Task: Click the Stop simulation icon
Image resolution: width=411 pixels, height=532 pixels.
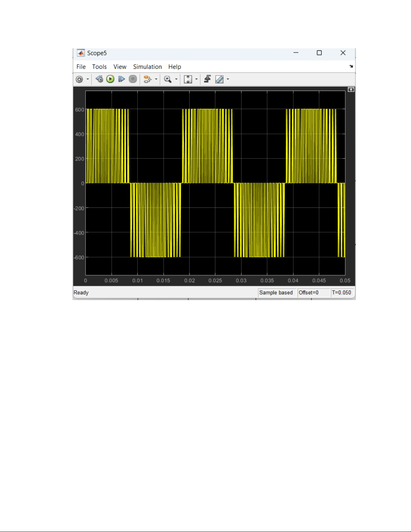Action: point(133,79)
